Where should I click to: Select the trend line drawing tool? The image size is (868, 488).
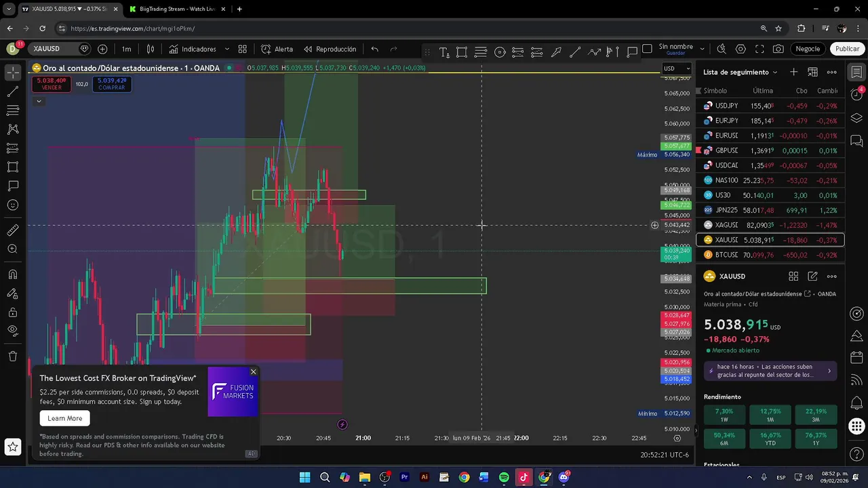click(13, 91)
